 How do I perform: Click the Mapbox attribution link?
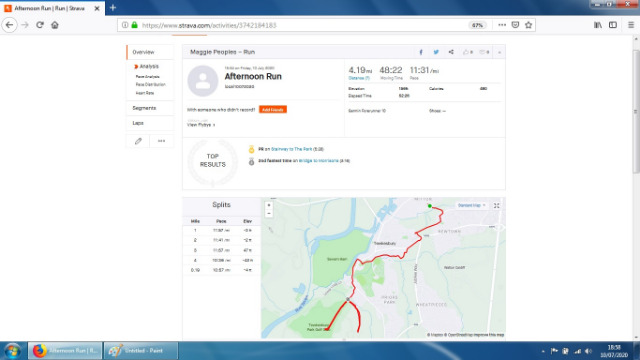436,335
